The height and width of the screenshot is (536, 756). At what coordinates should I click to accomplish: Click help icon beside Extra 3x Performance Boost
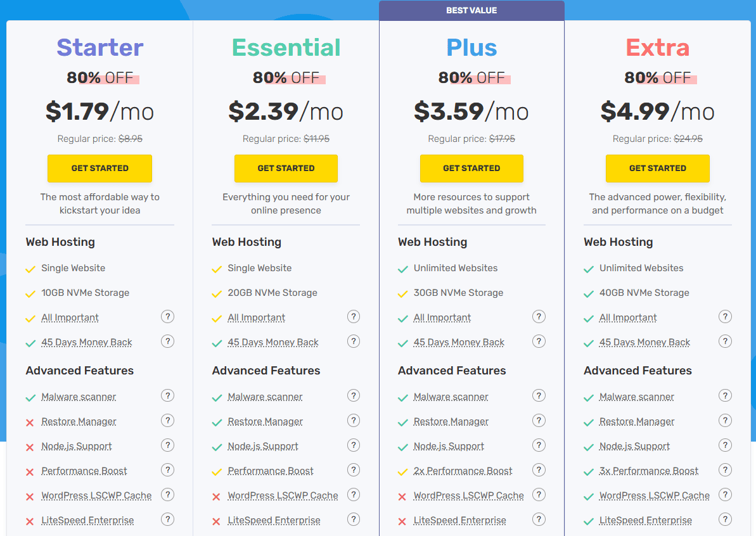(725, 470)
